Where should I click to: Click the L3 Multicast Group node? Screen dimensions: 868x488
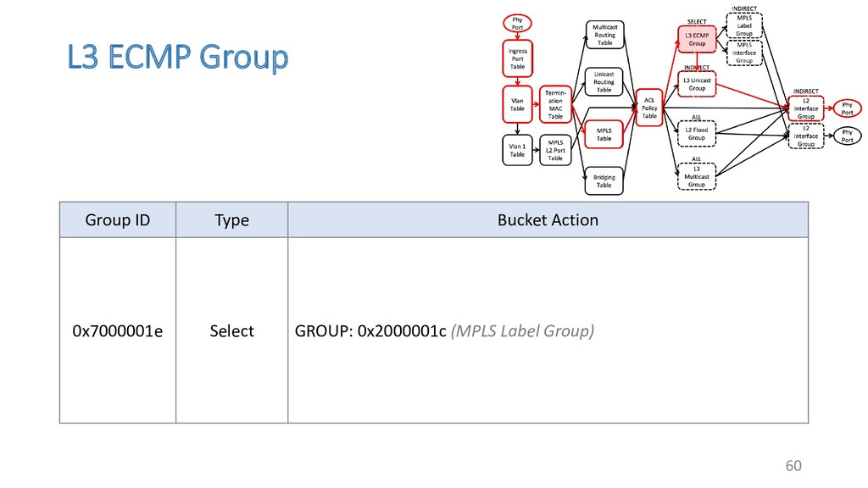(x=696, y=179)
